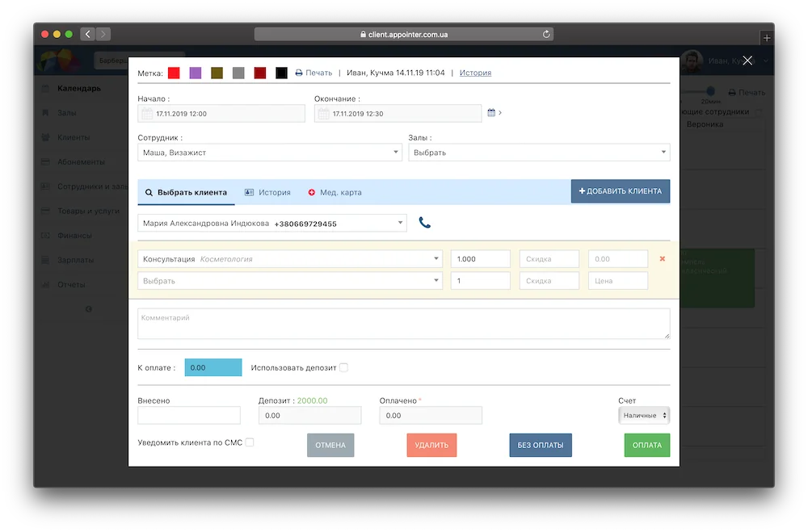Image resolution: width=808 pixels, height=532 pixels.
Task: Click the red cross icon of Мед. карта
Action: (x=312, y=192)
